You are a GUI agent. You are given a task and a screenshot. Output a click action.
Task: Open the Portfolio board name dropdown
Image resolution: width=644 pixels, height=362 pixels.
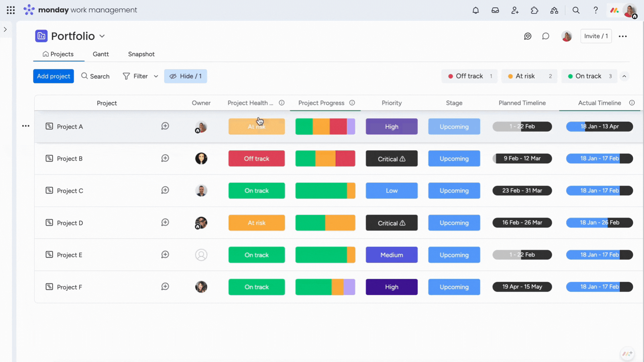tap(102, 36)
